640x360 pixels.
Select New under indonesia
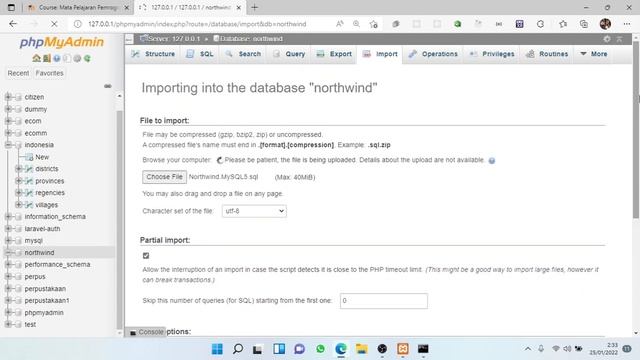coord(42,157)
